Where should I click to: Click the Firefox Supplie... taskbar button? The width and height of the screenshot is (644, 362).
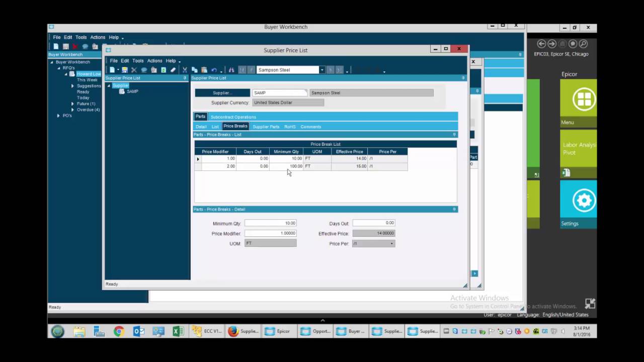click(x=243, y=331)
